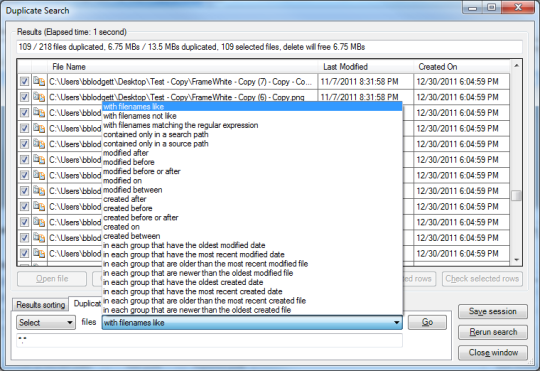Select 'contained only in a source path'
Viewport: 540px width, 371px height.
coord(252,144)
